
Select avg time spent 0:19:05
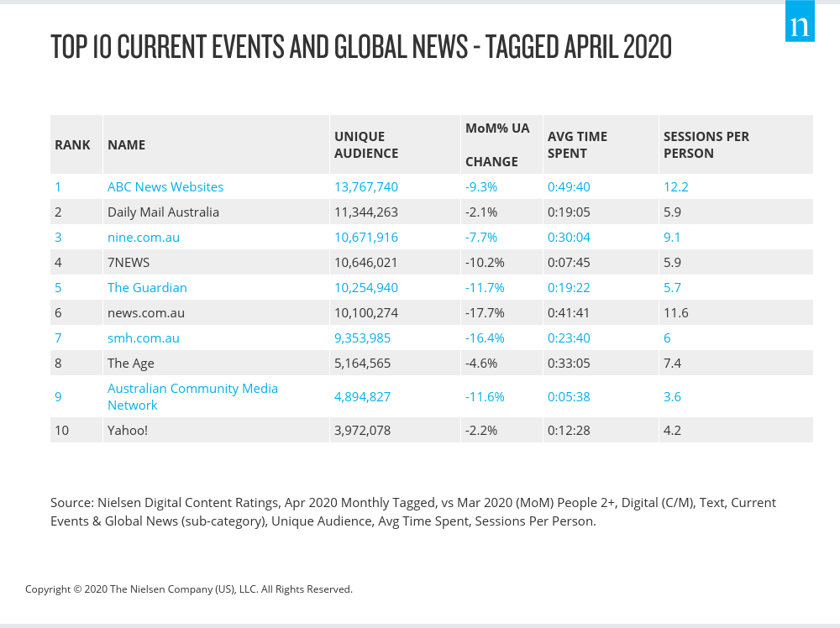coord(569,212)
